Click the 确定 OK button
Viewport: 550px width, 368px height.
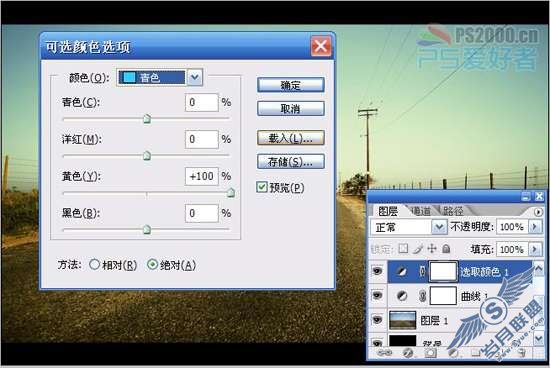click(x=290, y=85)
